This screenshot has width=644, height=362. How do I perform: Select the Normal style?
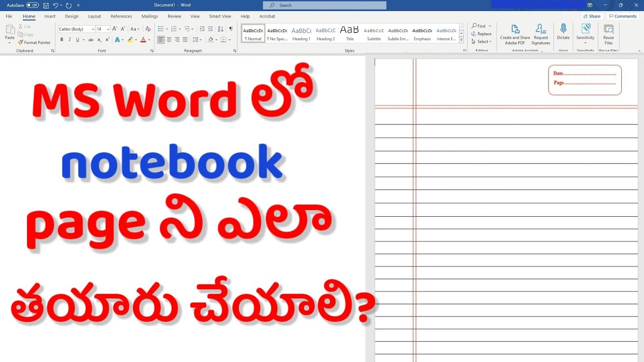point(253,33)
